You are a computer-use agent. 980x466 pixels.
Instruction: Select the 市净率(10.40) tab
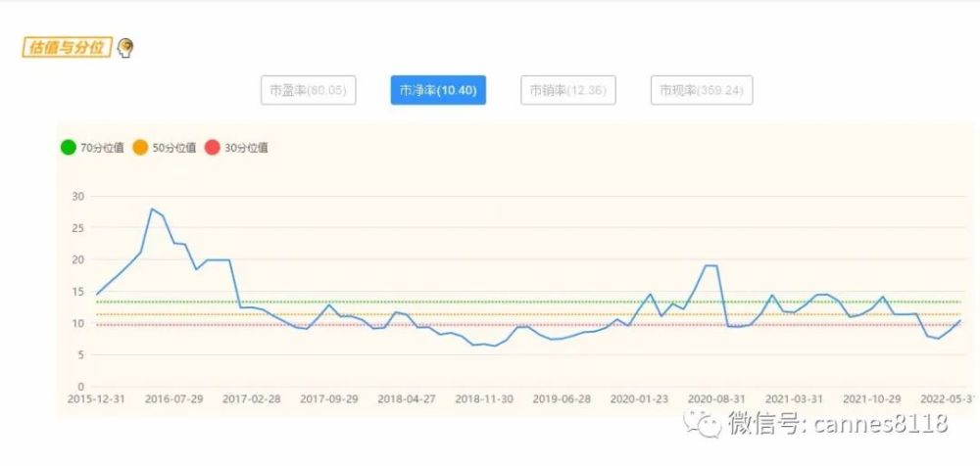(x=438, y=90)
